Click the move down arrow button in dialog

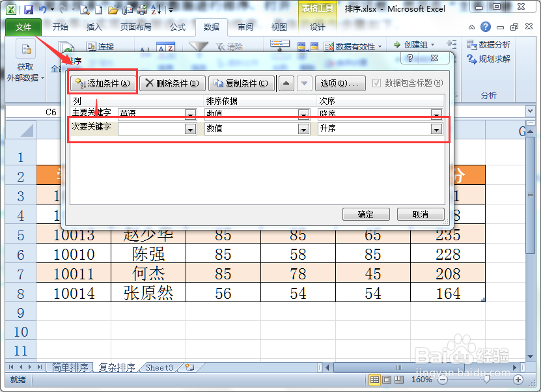tap(304, 83)
